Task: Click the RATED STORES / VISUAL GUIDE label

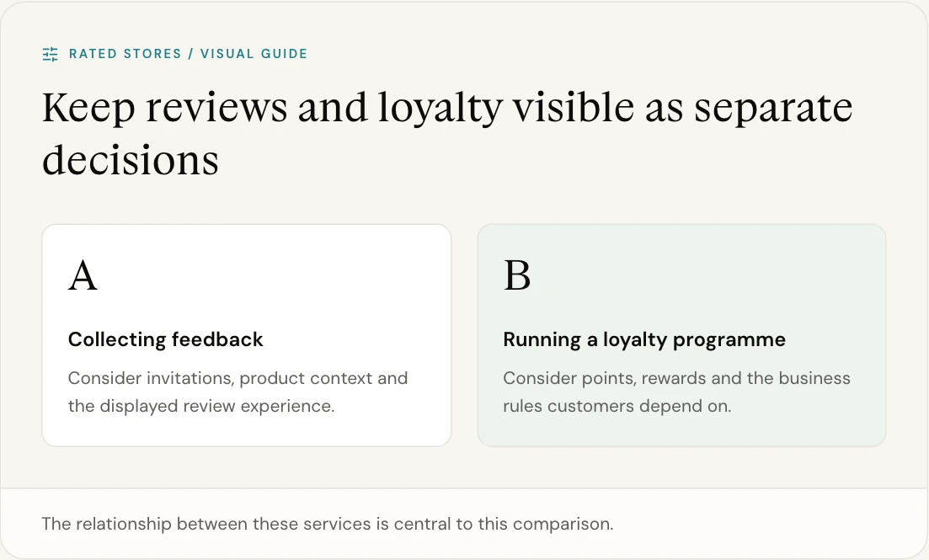Action: (189, 54)
